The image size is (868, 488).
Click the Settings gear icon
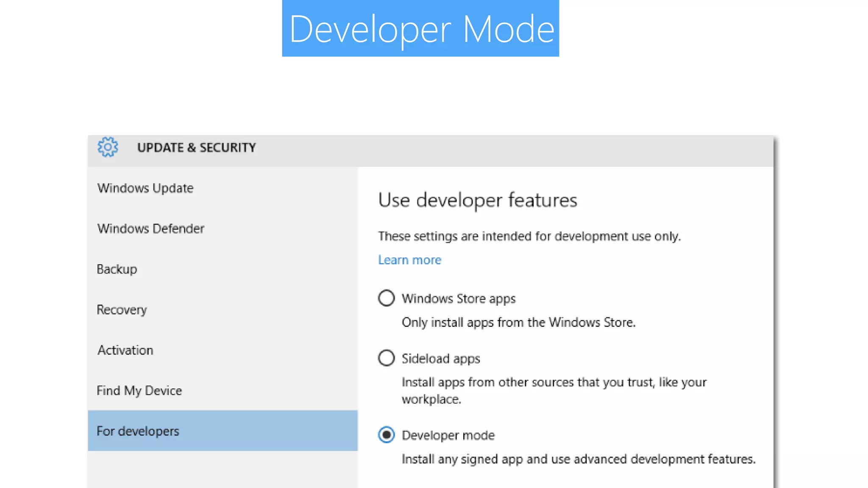108,147
